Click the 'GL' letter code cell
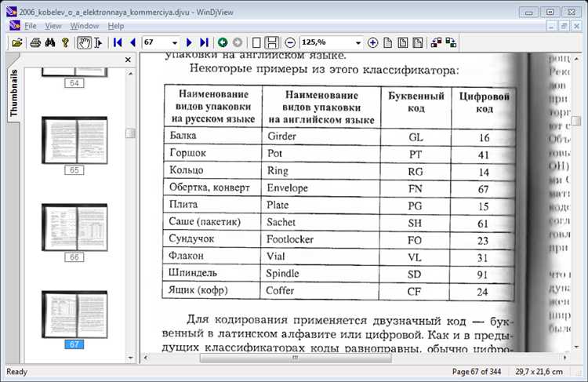This screenshot has width=588, height=382. point(416,137)
